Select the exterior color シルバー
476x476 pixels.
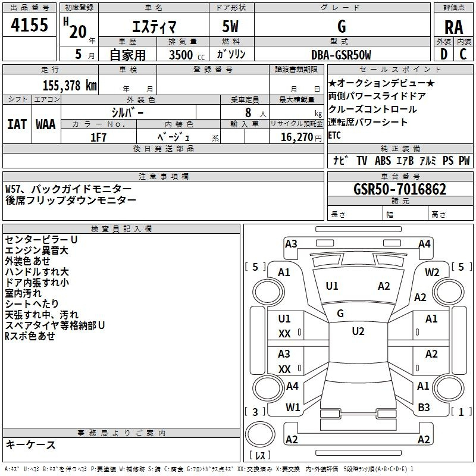pyautogui.click(x=127, y=112)
